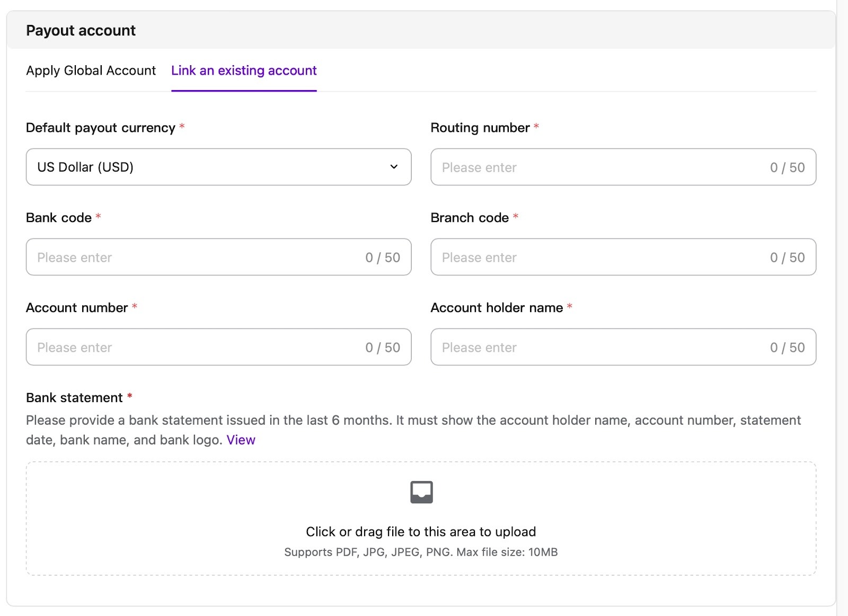Click the Account holder name label

coord(497,308)
